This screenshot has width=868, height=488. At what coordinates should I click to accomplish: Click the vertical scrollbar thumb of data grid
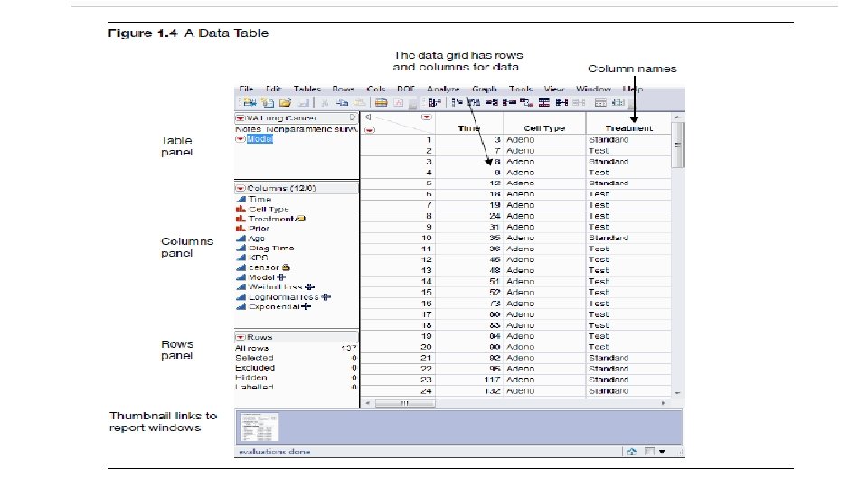[677, 145]
